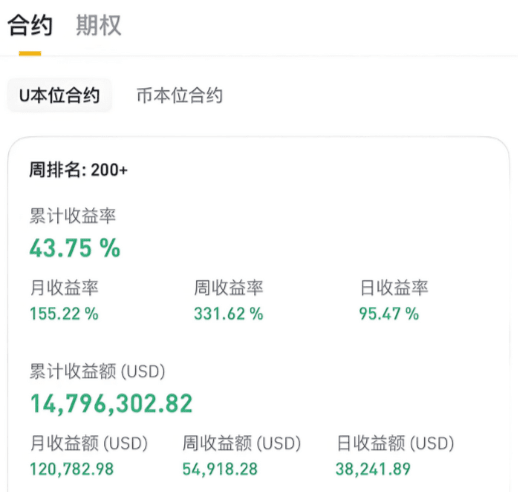This screenshot has height=492, width=518.
Task: Tap the 38,241.89 daily profit value
Action: coord(373,469)
